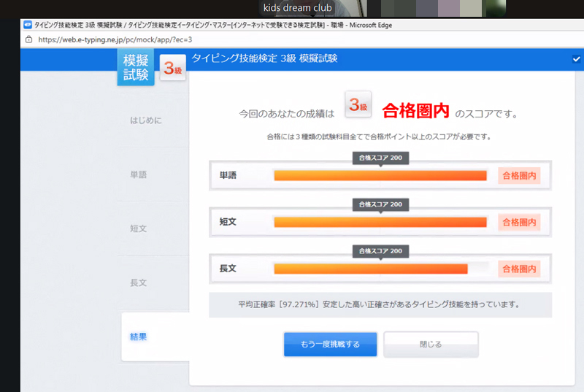Click 合格スコア 200 marker above 短文 bar
The height and width of the screenshot is (392, 584).
pos(380,204)
